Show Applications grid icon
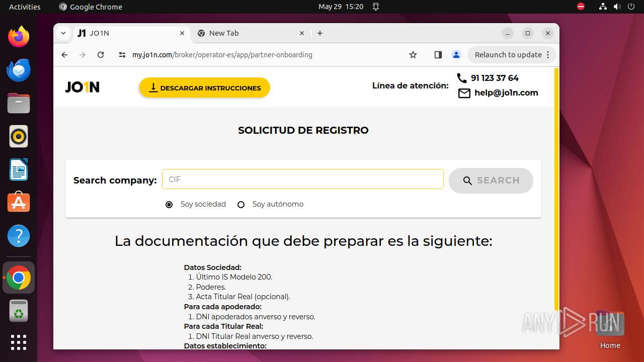The width and height of the screenshot is (644, 362). pos(19,342)
